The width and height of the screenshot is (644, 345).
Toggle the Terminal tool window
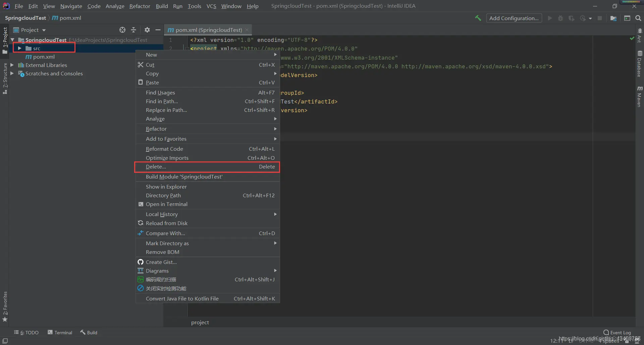pyautogui.click(x=60, y=333)
